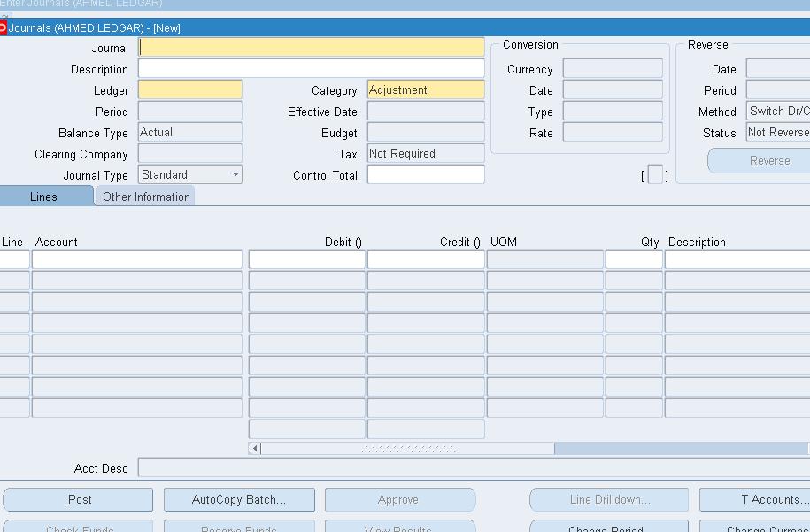The height and width of the screenshot is (532, 810).
Task: Click the Control Total field
Action: [x=425, y=175]
